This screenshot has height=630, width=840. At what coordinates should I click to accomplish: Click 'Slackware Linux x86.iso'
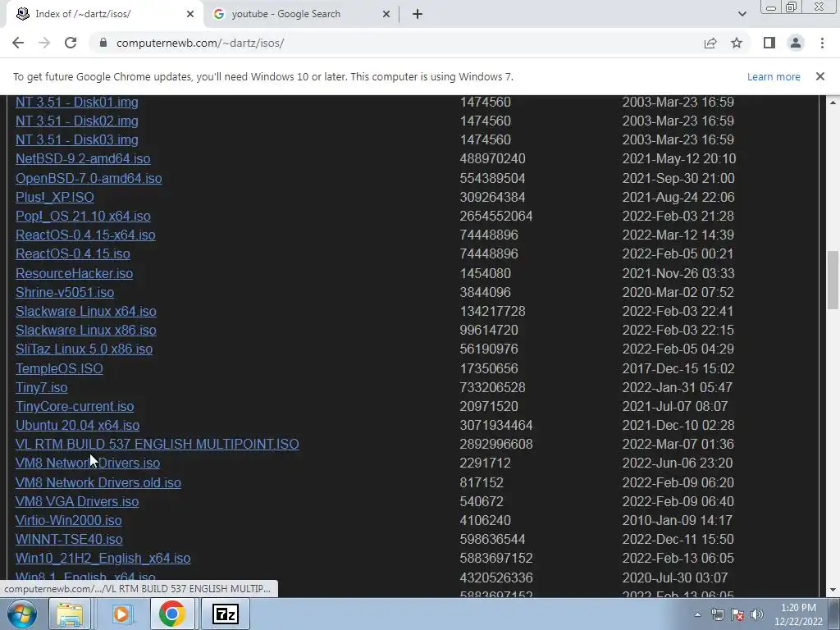[x=85, y=330]
